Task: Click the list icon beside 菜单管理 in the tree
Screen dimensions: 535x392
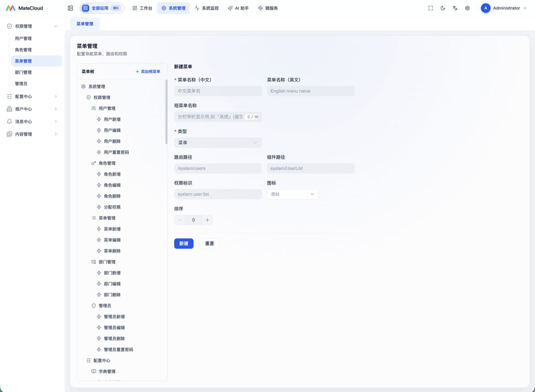Action: (94, 218)
